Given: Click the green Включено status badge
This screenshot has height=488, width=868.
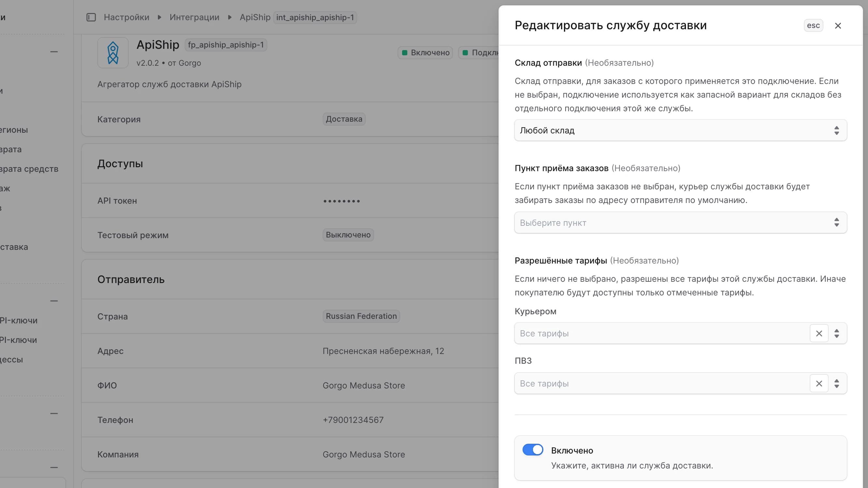Looking at the screenshot, I should (425, 52).
